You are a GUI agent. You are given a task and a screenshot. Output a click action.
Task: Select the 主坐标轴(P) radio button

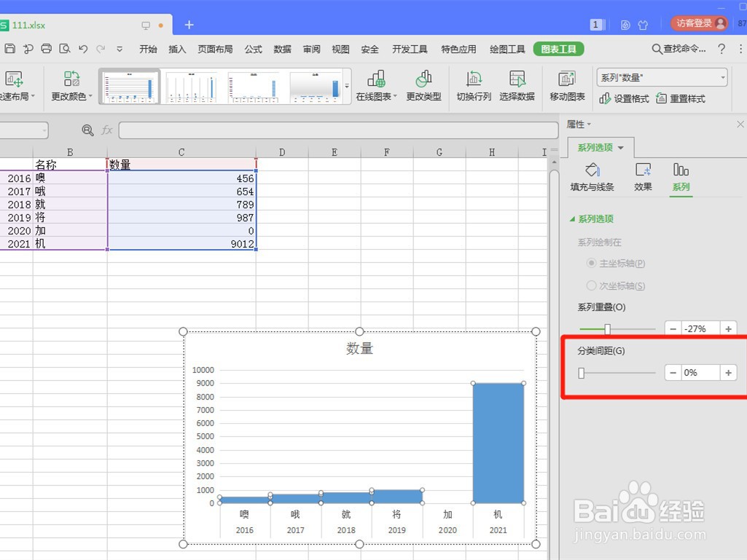(x=591, y=264)
